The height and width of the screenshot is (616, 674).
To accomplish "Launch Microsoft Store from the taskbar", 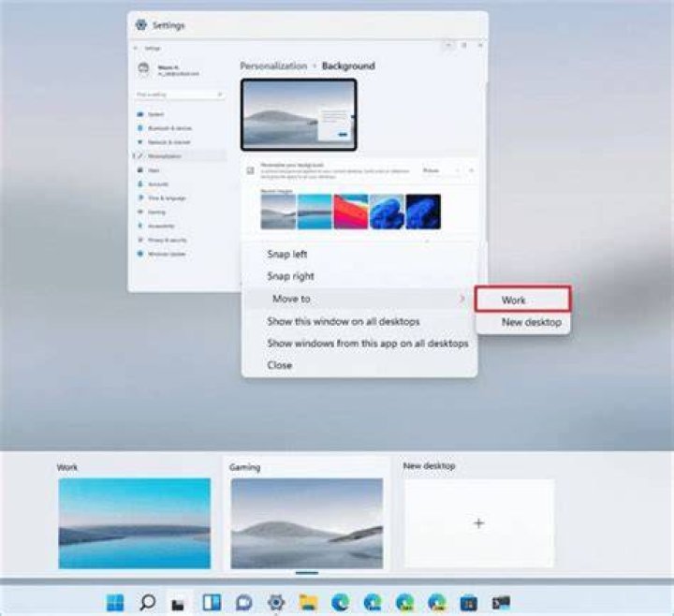I will 469,603.
